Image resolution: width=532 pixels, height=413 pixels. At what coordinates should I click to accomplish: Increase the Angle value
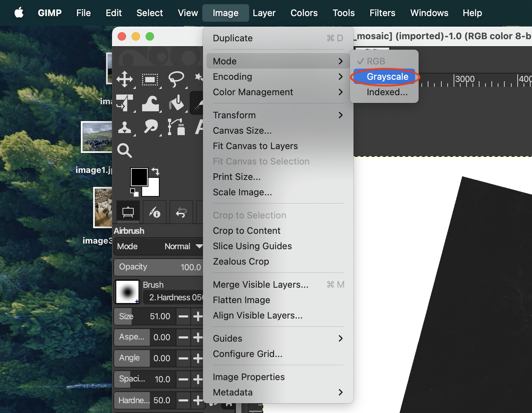pos(198,358)
